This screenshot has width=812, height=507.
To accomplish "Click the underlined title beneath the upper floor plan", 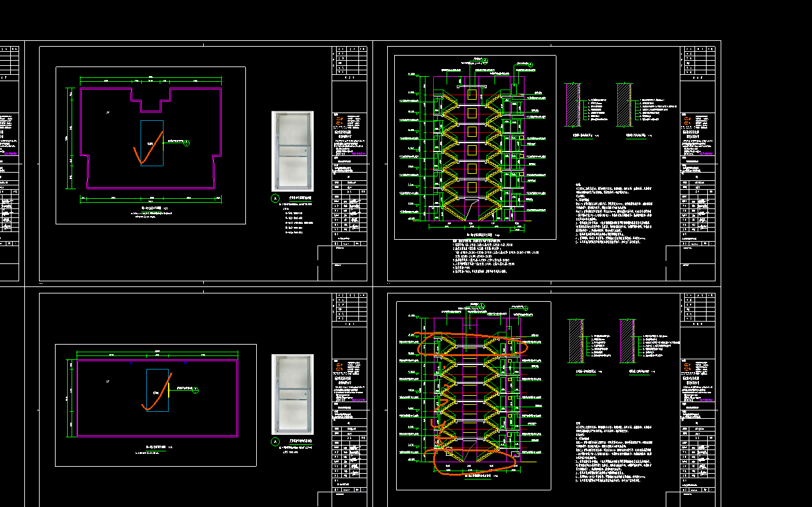I will click(151, 208).
